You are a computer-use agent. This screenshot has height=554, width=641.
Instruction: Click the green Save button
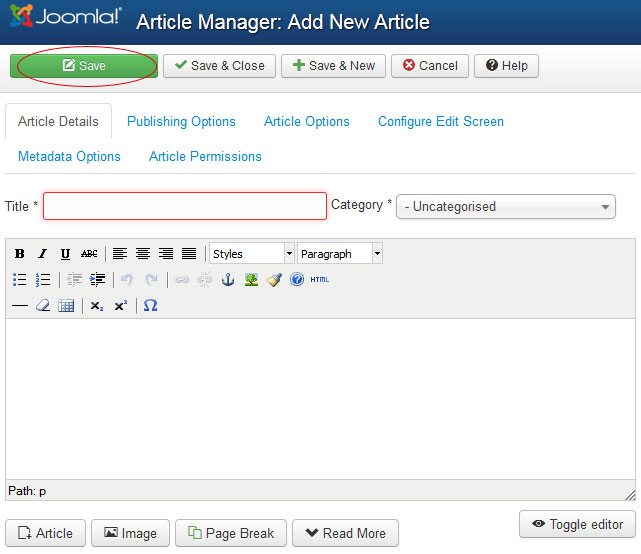pyautogui.click(x=84, y=66)
